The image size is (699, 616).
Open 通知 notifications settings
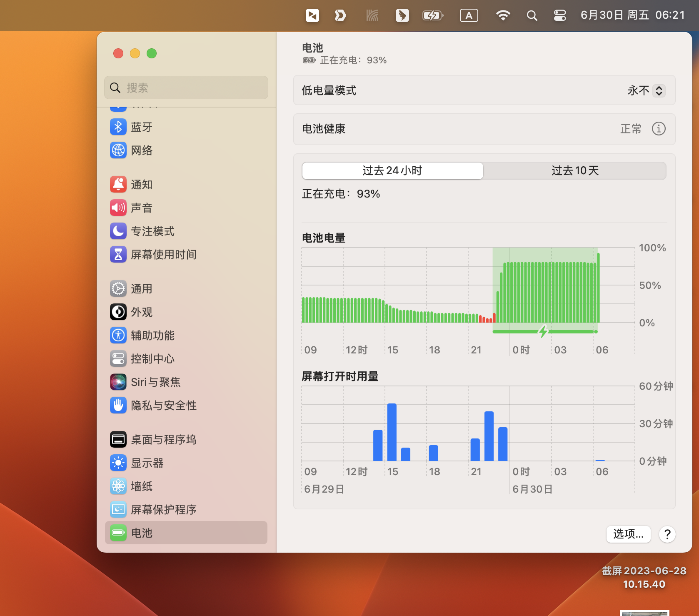141,185
